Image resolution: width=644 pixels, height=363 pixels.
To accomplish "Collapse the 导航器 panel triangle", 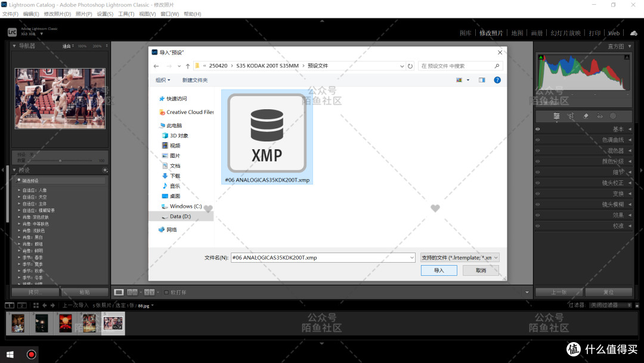I will coord(14,45).
